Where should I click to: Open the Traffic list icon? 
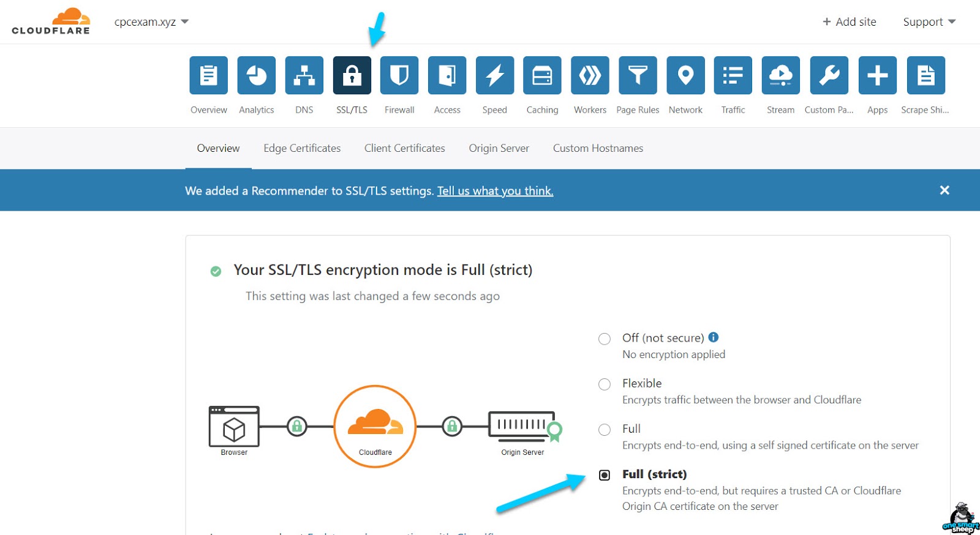pos(733,75)
